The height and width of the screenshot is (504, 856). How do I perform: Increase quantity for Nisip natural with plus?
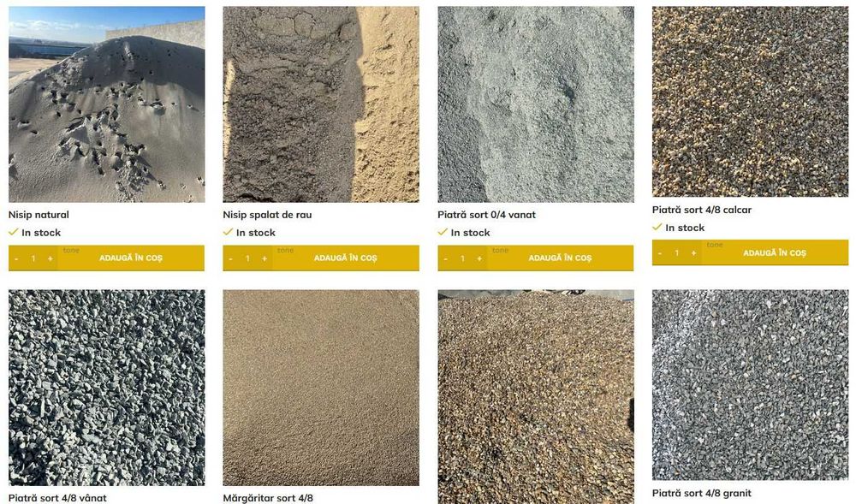(x=50, y=258)
